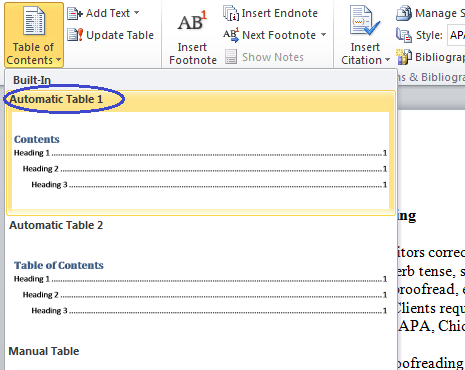Click the Table of Contents preview thumbnail

click(200, 287)
